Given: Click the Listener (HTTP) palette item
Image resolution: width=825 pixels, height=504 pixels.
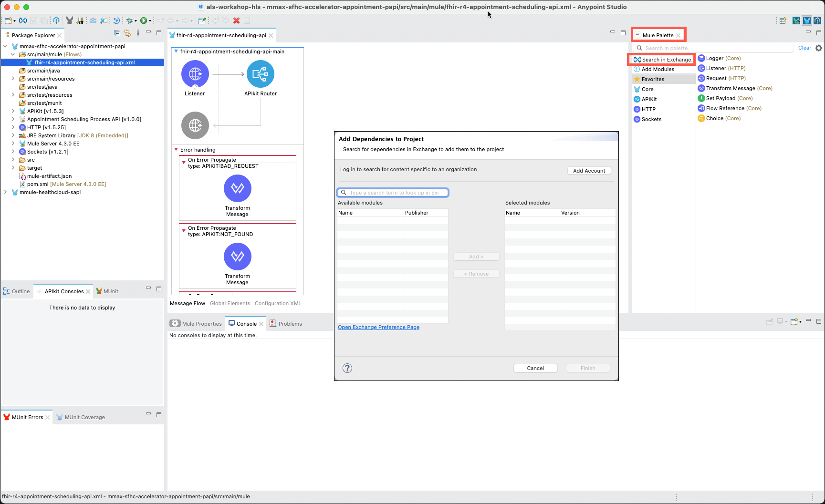Looking at the screenshot, I should pos(722,68).
